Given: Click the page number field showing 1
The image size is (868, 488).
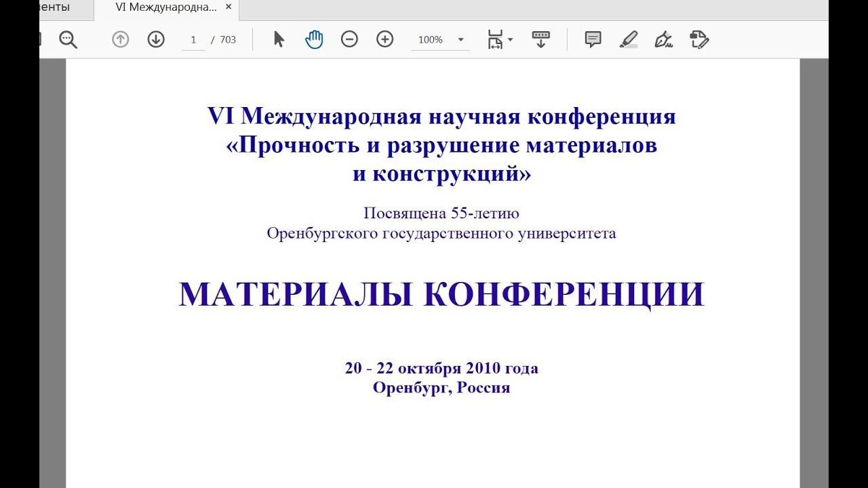Looking at the screenshot, I should coord(193,40).
